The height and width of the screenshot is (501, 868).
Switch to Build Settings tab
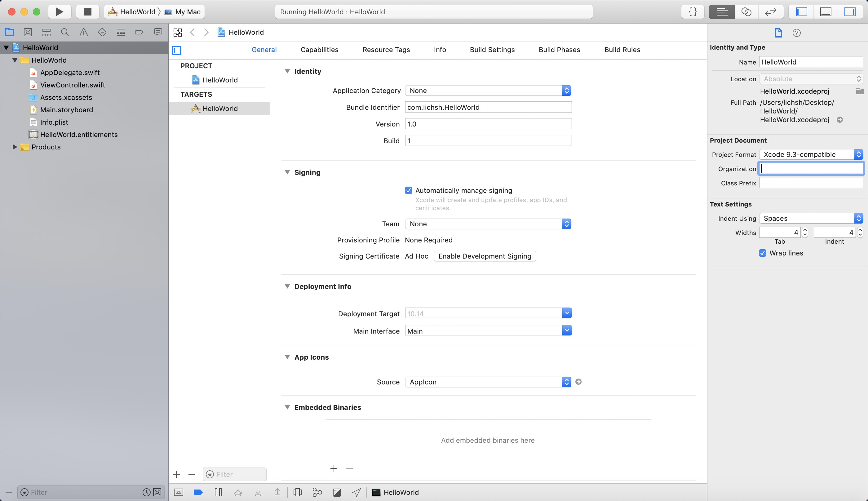492,50
